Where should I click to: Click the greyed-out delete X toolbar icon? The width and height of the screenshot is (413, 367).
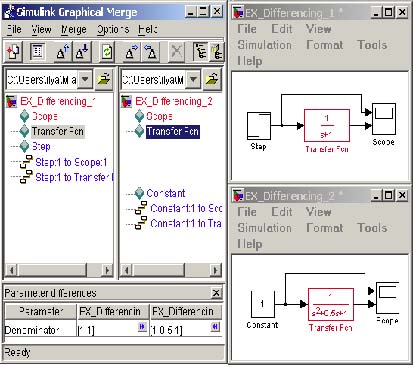[x=176, y=52]
